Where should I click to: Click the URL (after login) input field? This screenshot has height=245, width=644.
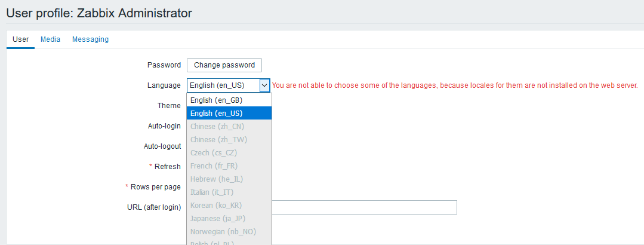click(x=364, y=207)
